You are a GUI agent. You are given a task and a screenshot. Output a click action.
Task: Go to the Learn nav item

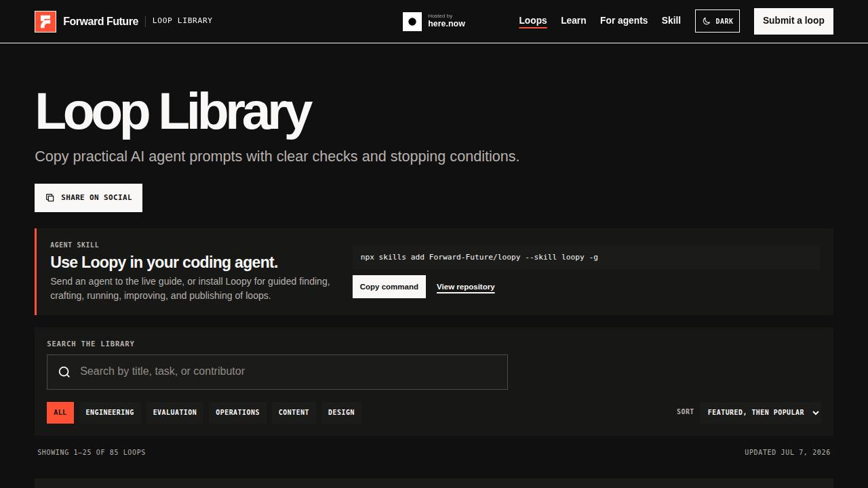tap(574, 20)
